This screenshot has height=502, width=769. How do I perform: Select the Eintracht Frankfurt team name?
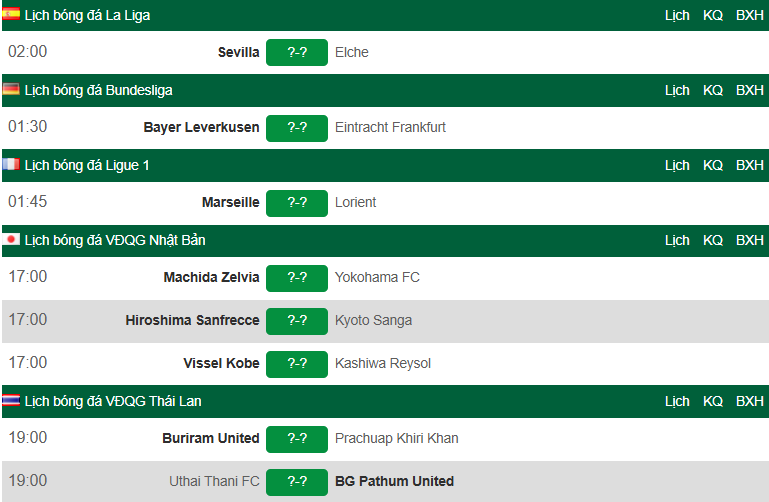[390, 127]
